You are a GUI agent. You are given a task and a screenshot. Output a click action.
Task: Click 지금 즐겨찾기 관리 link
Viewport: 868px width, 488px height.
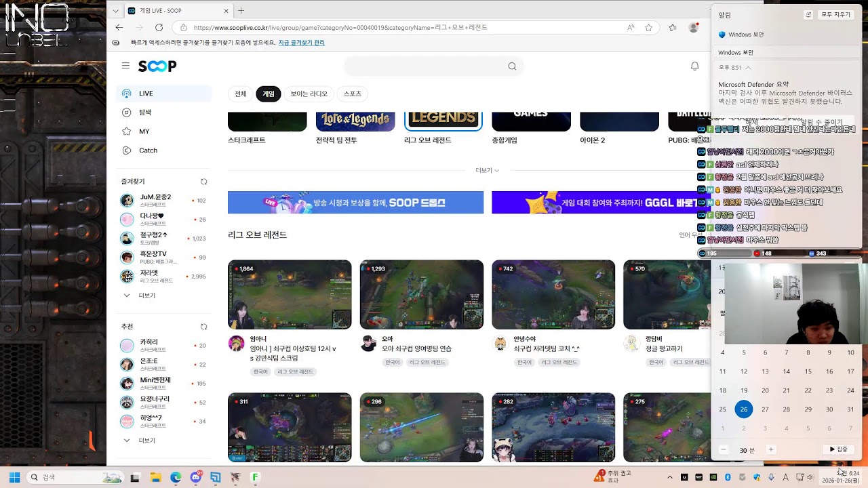301,42
